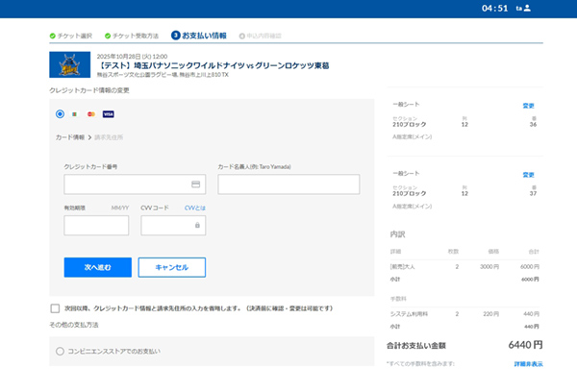Viewport: 577px width, 392px height.
Task: Select convenience store payment radio button
Action: pos(60,352)
